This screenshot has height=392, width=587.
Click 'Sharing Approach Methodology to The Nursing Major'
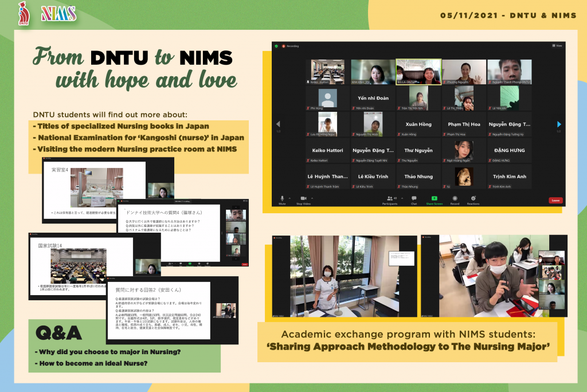pyautogui.click(x=408, y=347)
